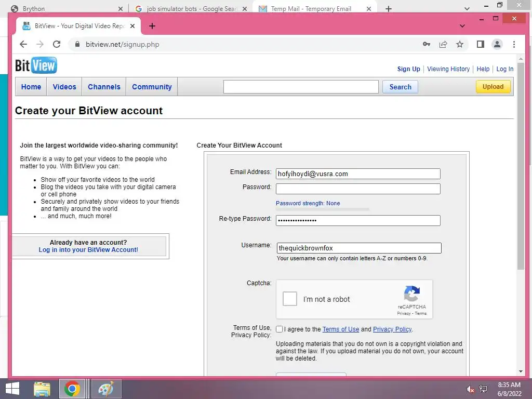Open saved passwords key icon
Viewport: 532px width, 399px height.
427,44
